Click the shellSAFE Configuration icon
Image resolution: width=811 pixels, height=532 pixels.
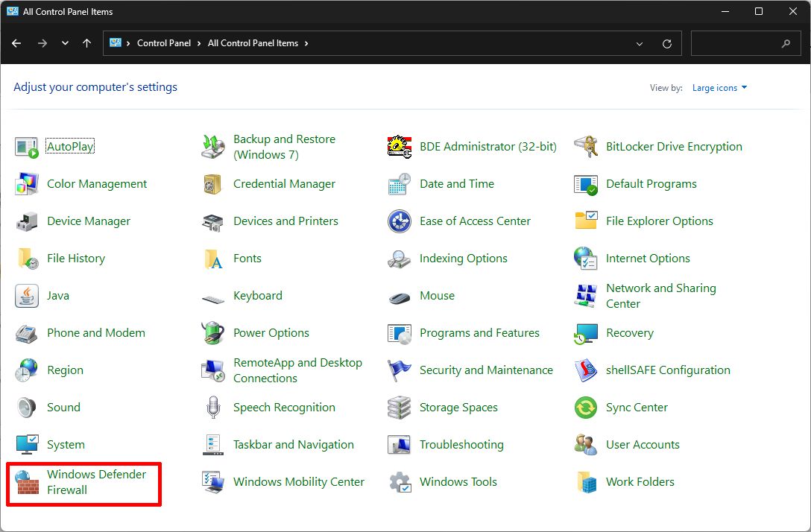(586, 370)
